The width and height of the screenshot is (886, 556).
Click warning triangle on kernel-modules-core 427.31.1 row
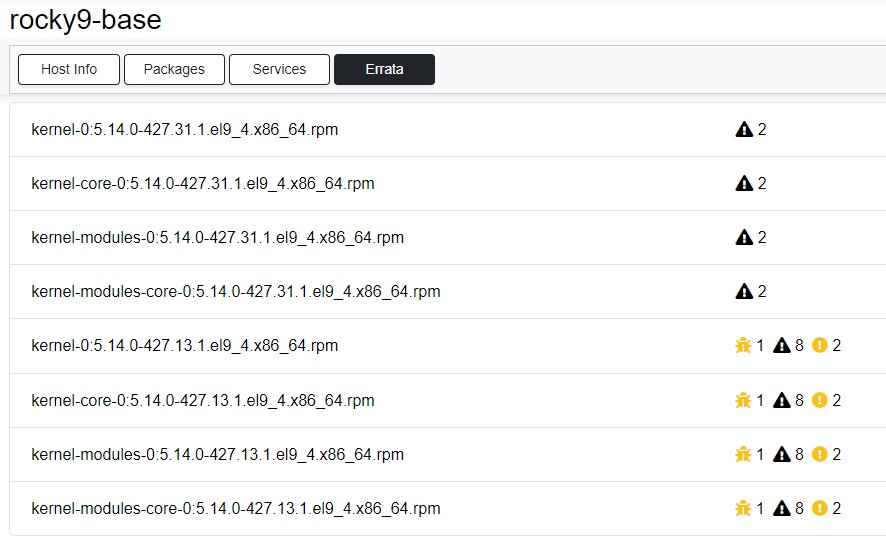pyautogui.click(x=744, y=292)
